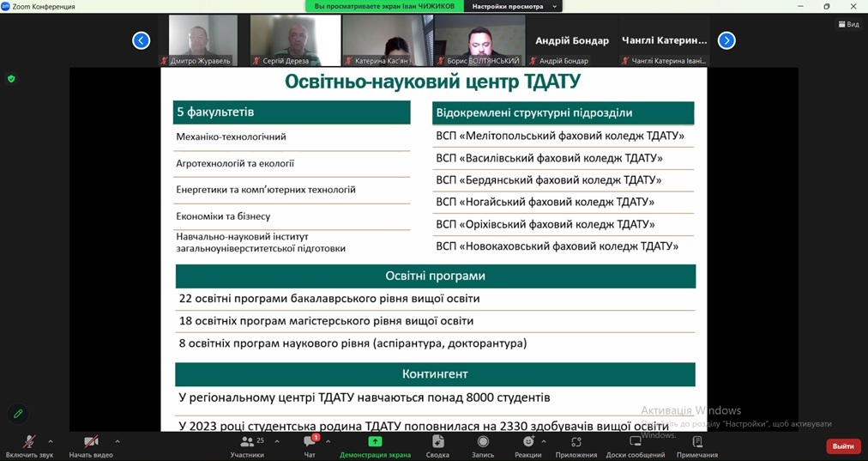This screenshot has height=461, width=868.
Task: Click the Zoom Конференция title icon
Action: [x=5, y=7]
